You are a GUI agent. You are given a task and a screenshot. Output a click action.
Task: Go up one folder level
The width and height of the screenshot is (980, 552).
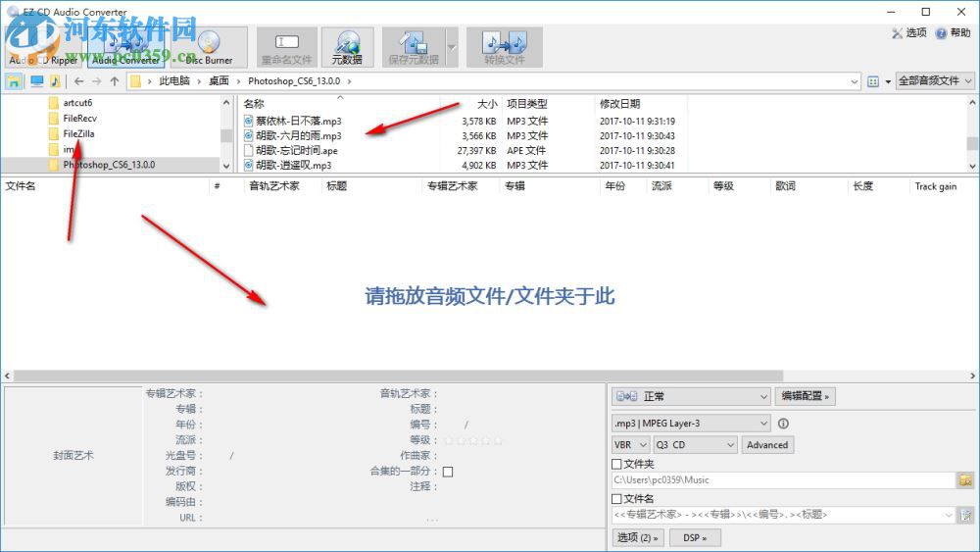pos(115,80)
